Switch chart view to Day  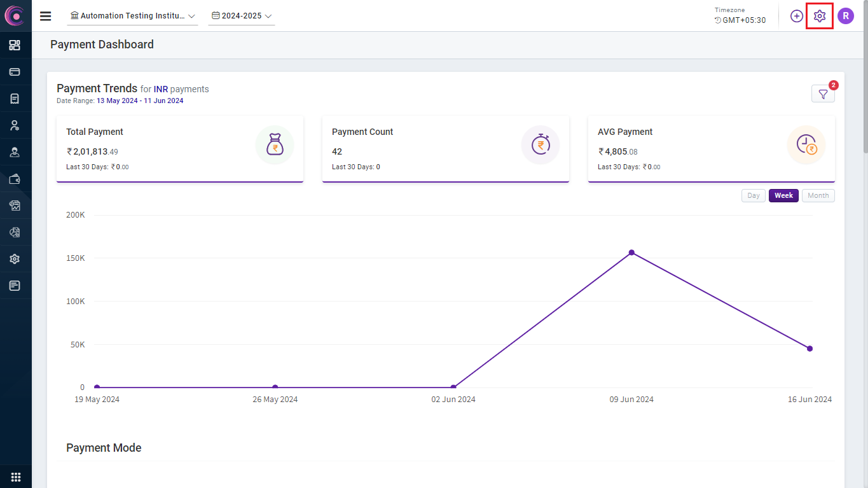pyautogui.click(x=753, y=195)
